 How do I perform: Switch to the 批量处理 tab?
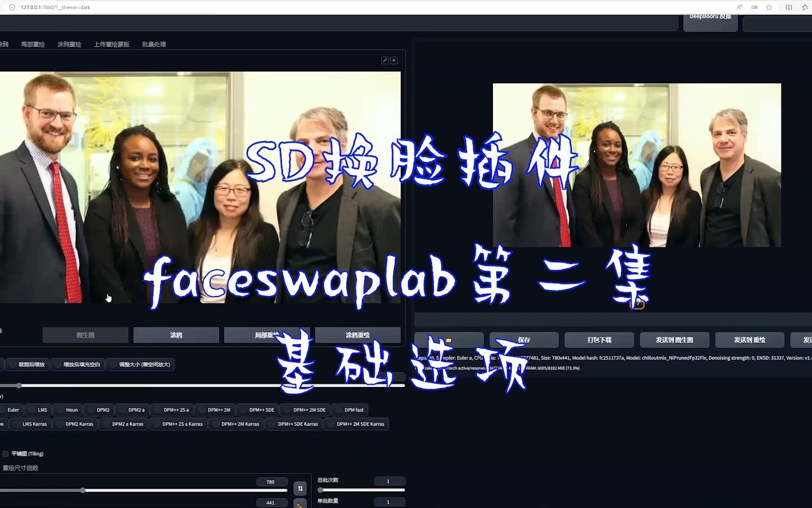(153, 44)
